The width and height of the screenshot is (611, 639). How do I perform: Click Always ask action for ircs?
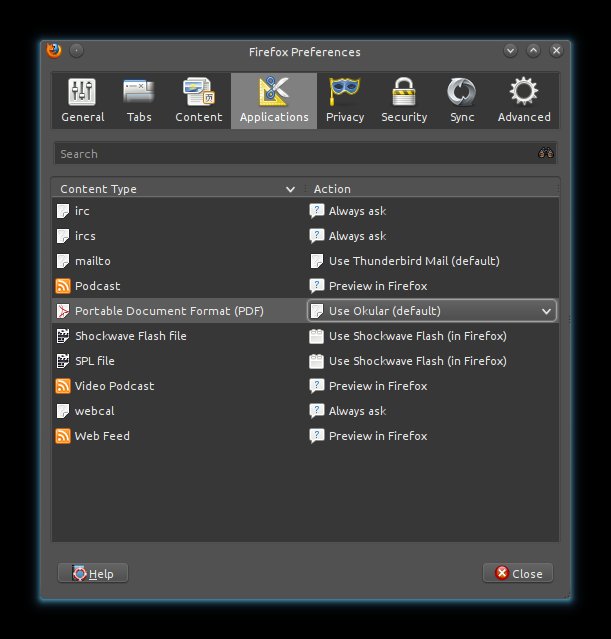click(x=357, y=236)
